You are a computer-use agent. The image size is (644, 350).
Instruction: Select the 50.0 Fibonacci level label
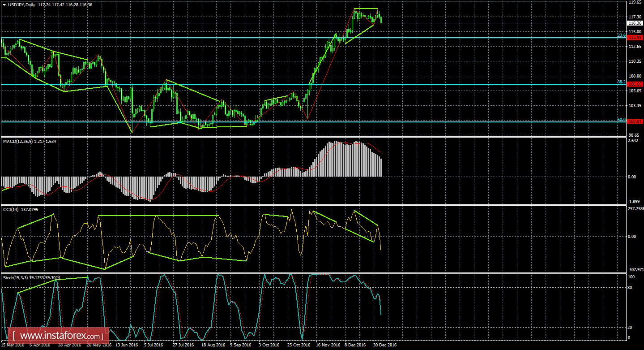click(x=621, y=119)
